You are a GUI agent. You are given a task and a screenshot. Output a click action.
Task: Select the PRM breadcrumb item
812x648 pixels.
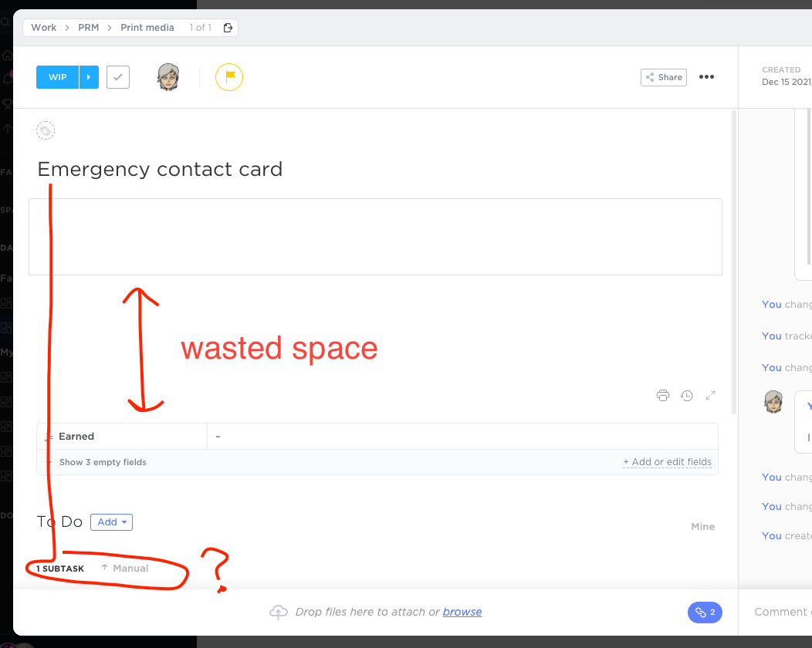pos(88,28)
